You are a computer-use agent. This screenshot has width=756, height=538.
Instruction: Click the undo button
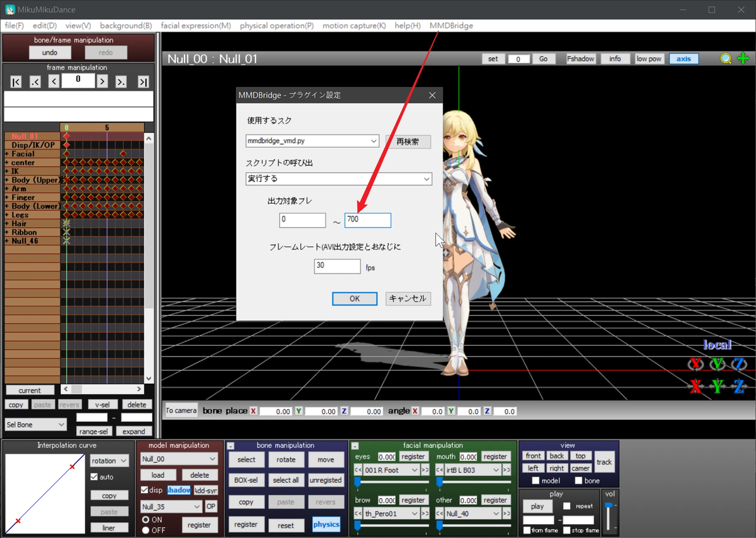(x=49, y=52)
